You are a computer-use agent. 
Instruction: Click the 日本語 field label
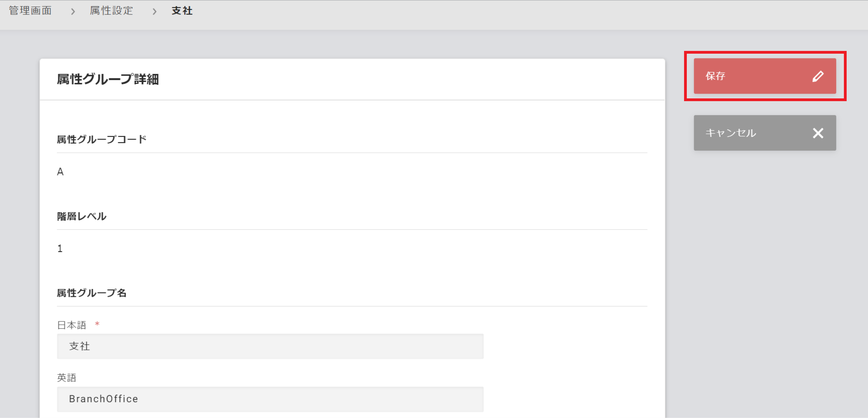[x=72, y=325]
